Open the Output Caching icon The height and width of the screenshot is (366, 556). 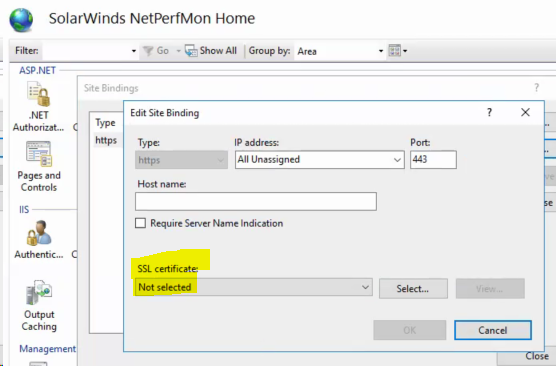pos(39,292)
